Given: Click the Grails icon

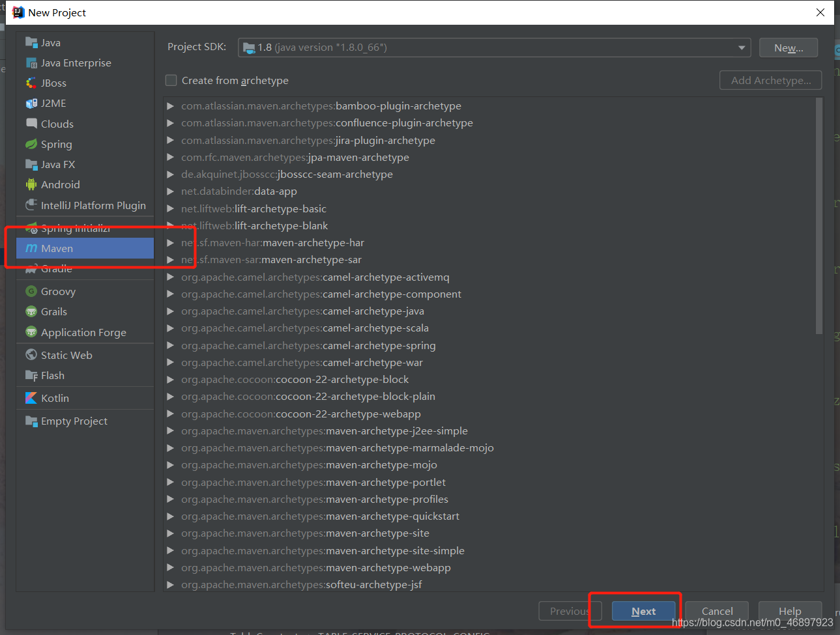Looking at the screenshot, I should pos(31,311).
